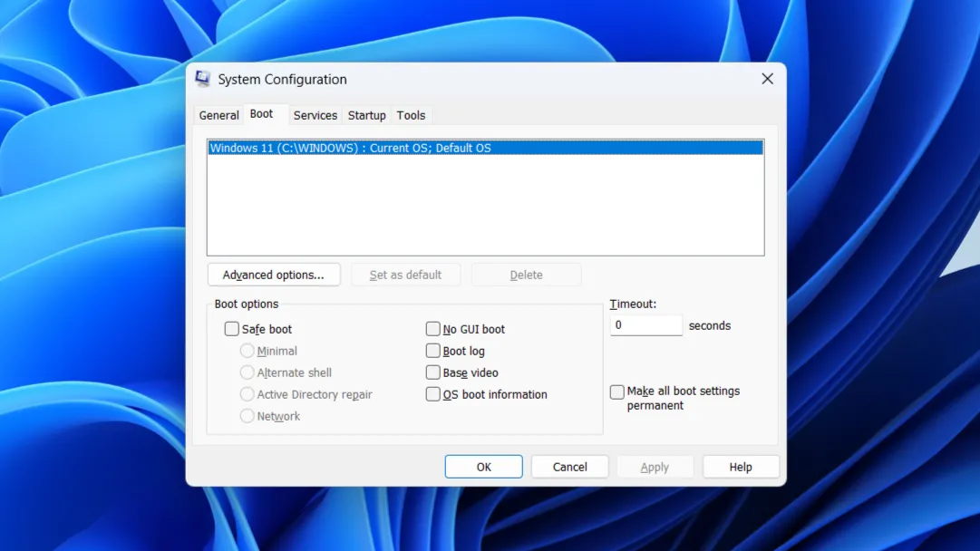Select the General tab

[218, 115]
